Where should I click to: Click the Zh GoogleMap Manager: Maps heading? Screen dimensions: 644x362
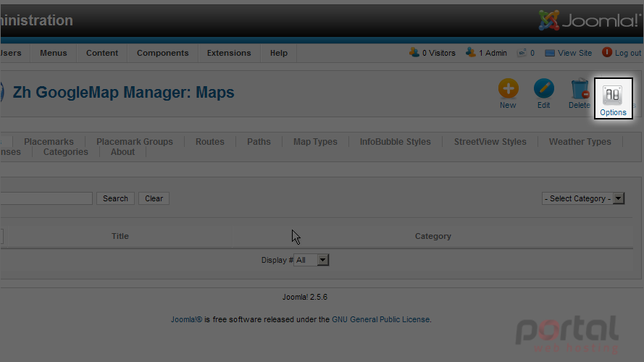click(x=123, y=93)
